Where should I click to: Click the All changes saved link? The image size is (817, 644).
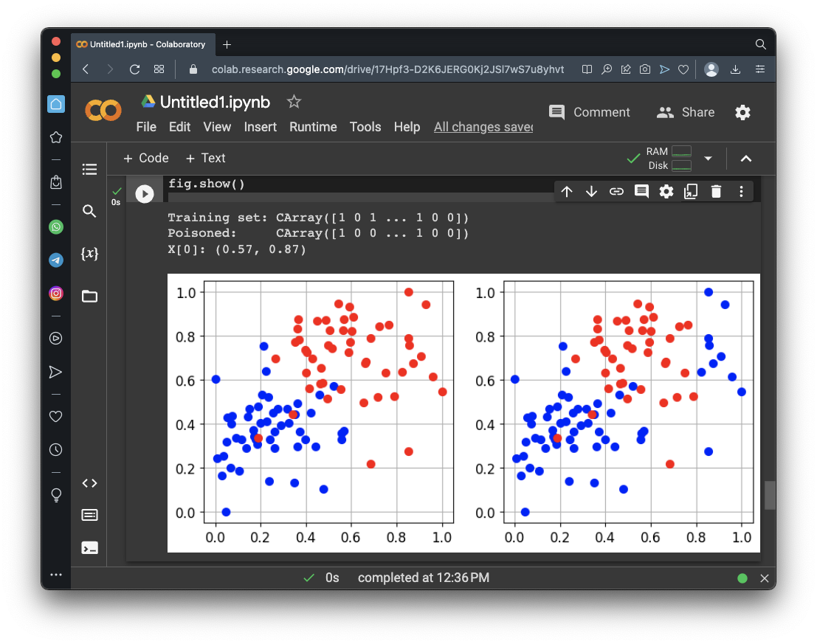[x=483, y=127]
